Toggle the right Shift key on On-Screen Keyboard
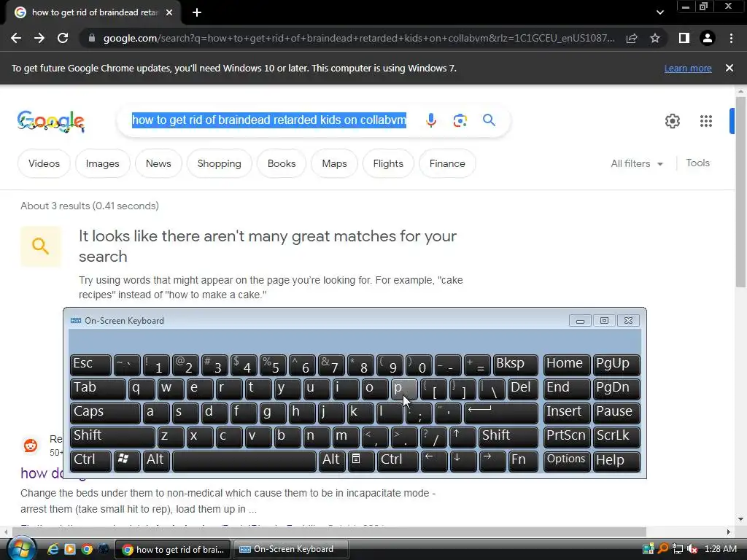 coord(508,436)
